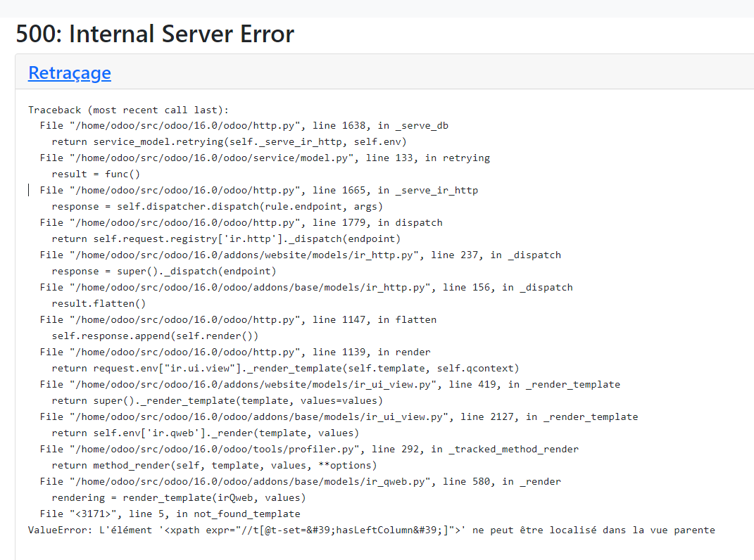Click the 500: Internal Server Error heading

click(155, 34)
